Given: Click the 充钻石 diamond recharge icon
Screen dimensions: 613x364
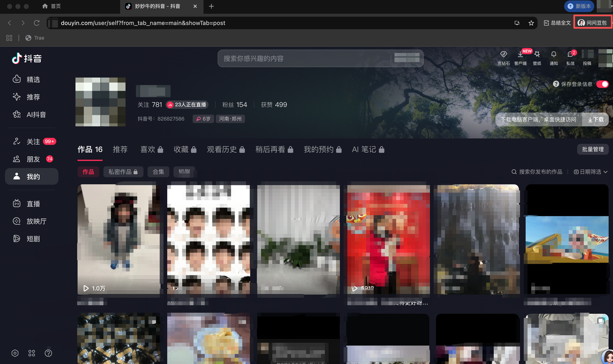Looking at the screenshot, I should click(x=503, y=55).
